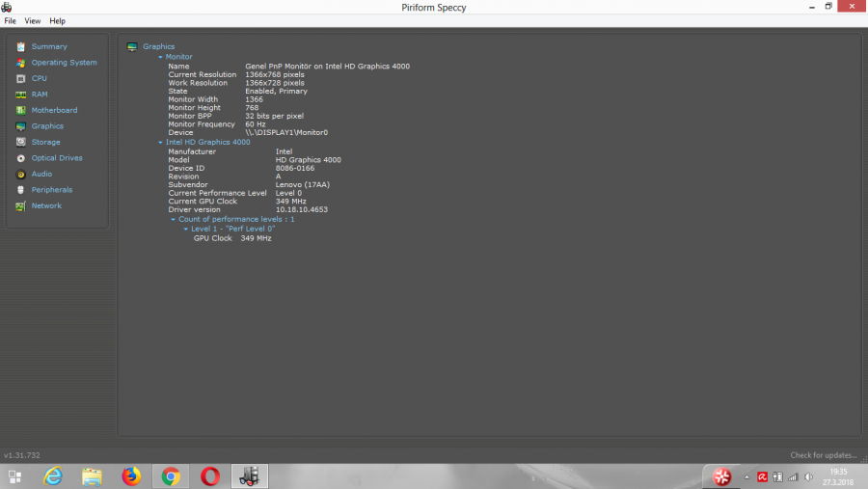Collapse the Monitor tree node
Viewport: 868px width, 489px height.
tap(160, 57)
